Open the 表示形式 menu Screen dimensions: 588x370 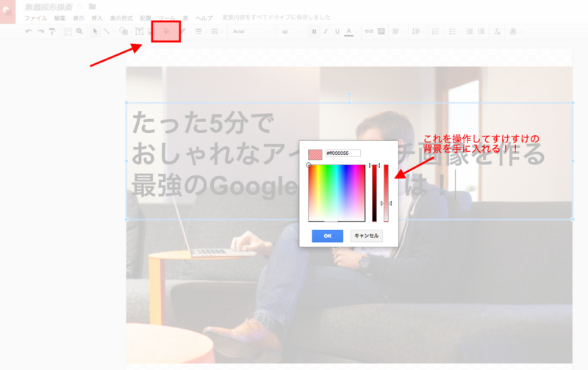pyautogui.click(x=121, y=18)
